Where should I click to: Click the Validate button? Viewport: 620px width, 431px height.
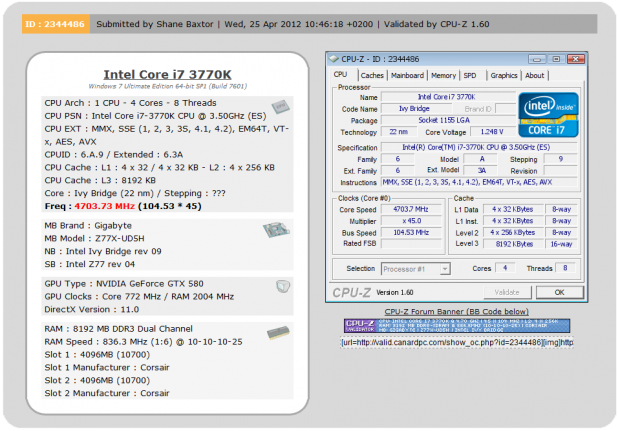tap(507, 293)
